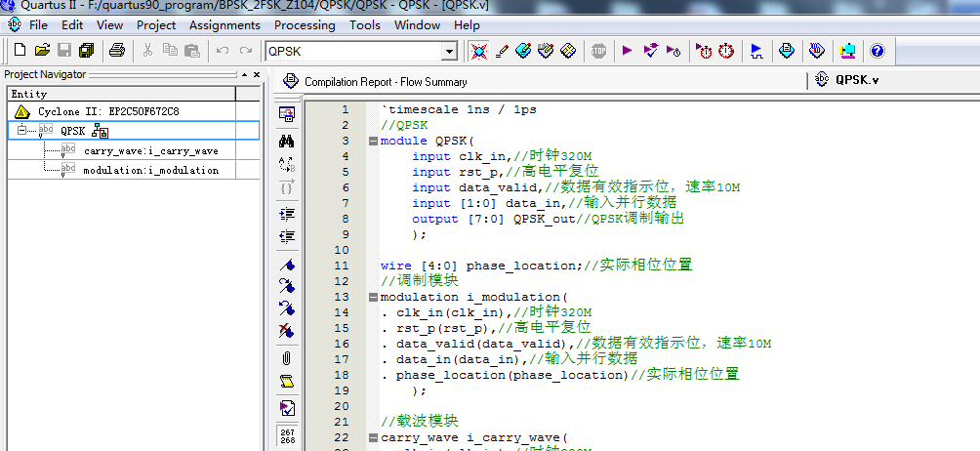Close the Project Navigator panel

(257, 74)
